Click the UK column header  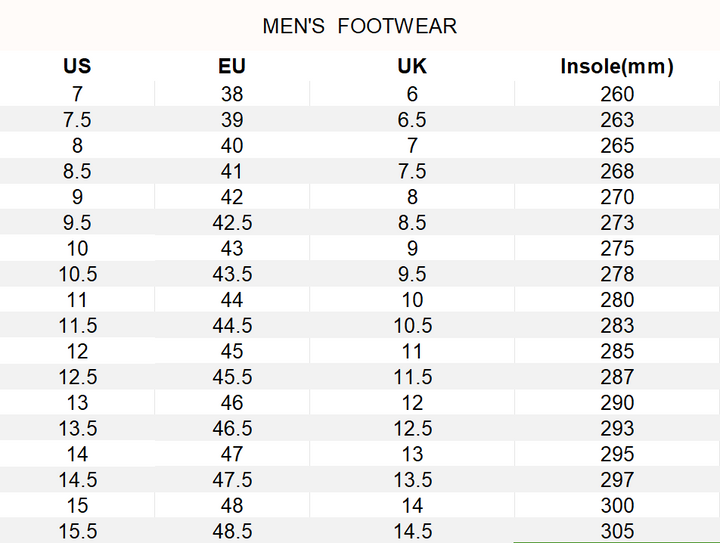pyautogui.click(x=412, y=67)
